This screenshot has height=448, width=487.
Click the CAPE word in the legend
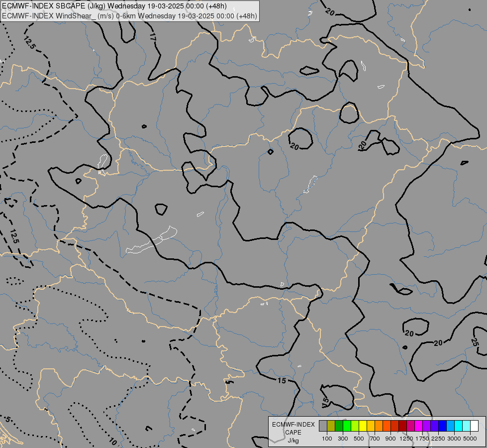click(x=293, y=433)
